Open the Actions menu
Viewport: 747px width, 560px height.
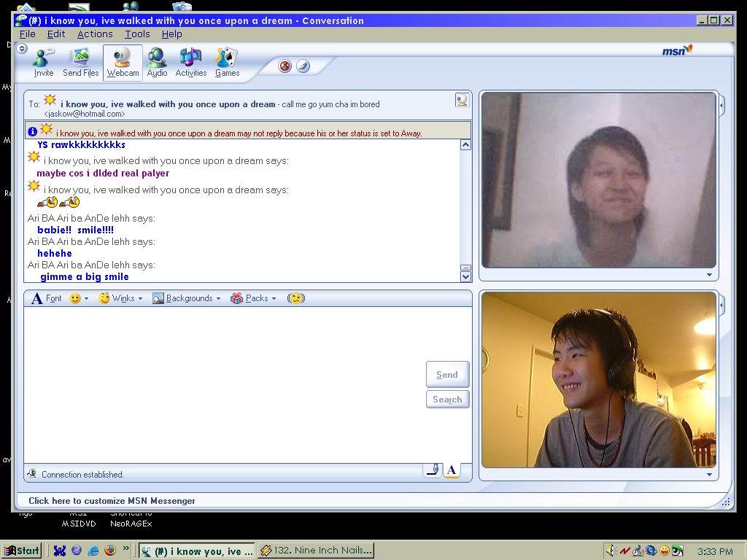95,34
